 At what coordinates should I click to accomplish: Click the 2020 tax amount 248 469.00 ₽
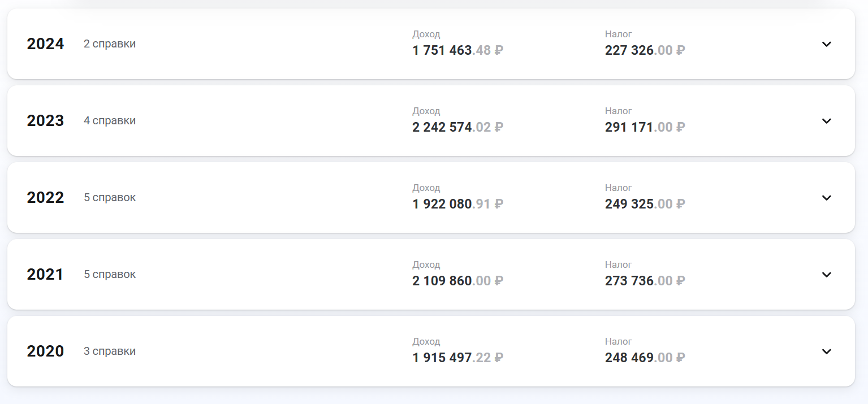645,358
